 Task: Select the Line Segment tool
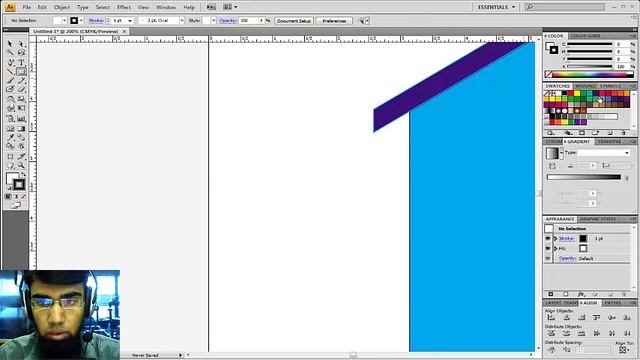pos(10,71)
